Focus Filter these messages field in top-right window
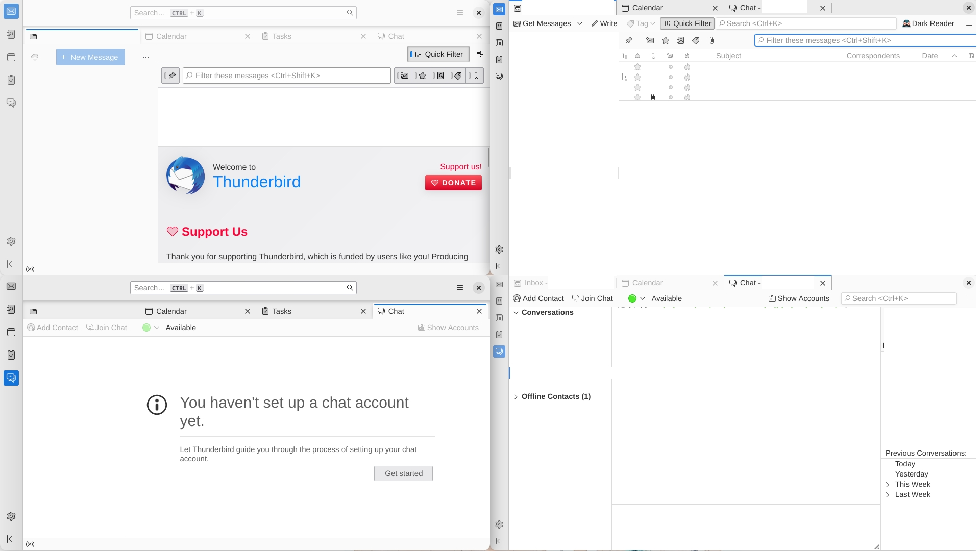This screenshot has height=551, width=980. (866, 40)
